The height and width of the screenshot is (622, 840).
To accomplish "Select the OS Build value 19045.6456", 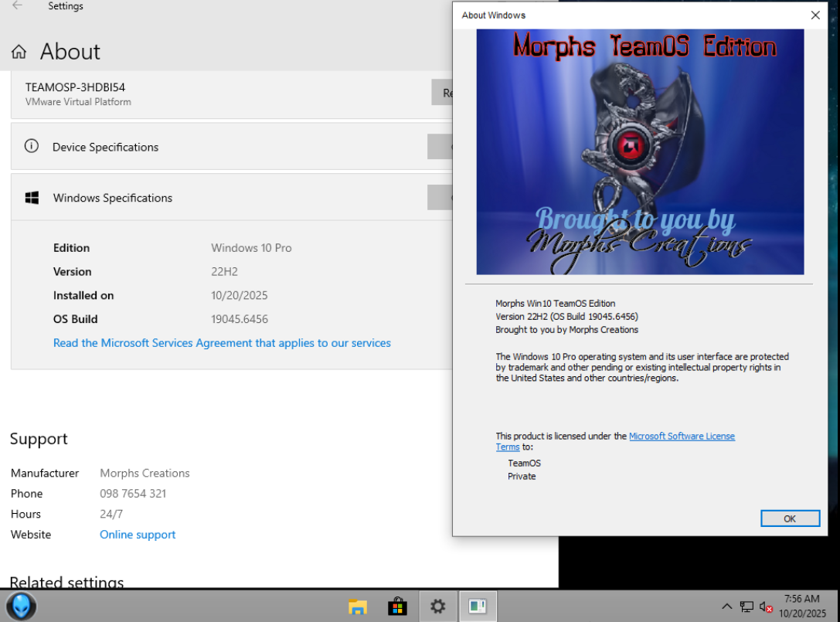I will pyautogui.click(x=240, y=319).
